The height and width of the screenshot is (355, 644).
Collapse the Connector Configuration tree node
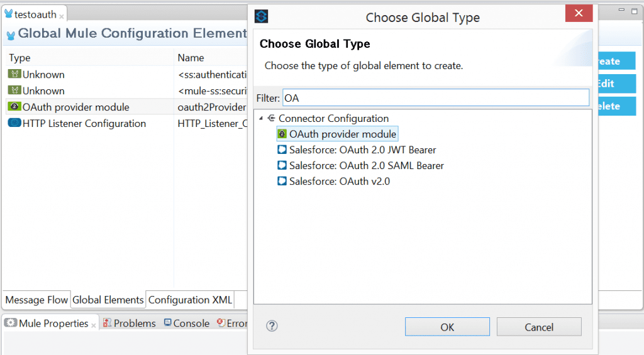click(261, 118)
